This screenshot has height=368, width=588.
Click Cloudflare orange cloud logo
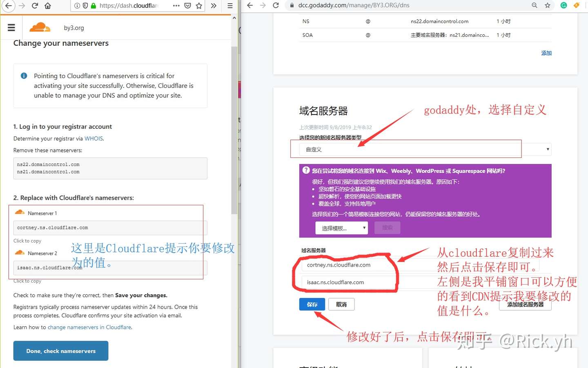pos(40,27)
